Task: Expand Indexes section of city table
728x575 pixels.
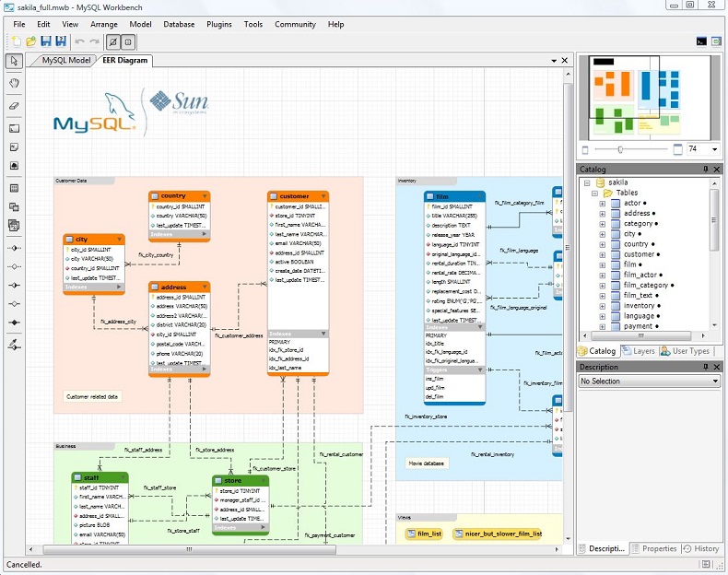Action: pos(119,287)
